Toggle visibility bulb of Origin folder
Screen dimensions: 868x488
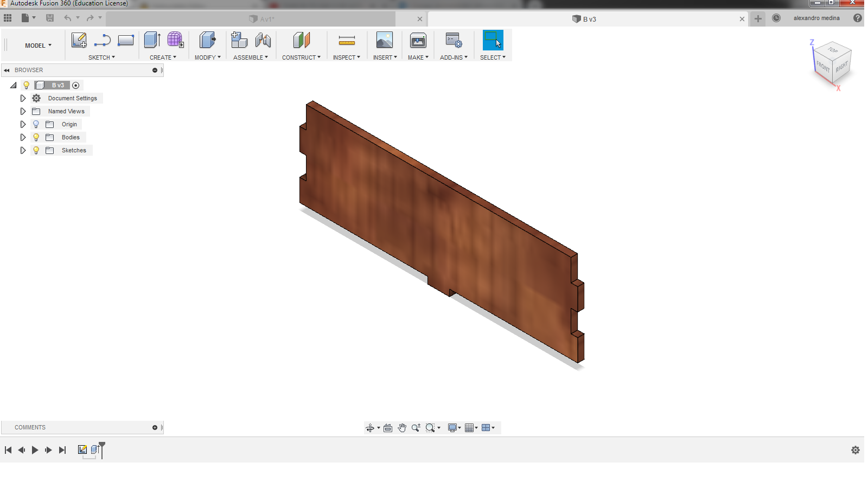click(x=36, y=124)
